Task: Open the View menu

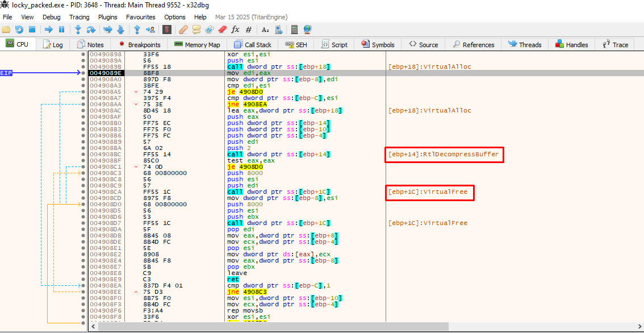Action: [27, 17]
